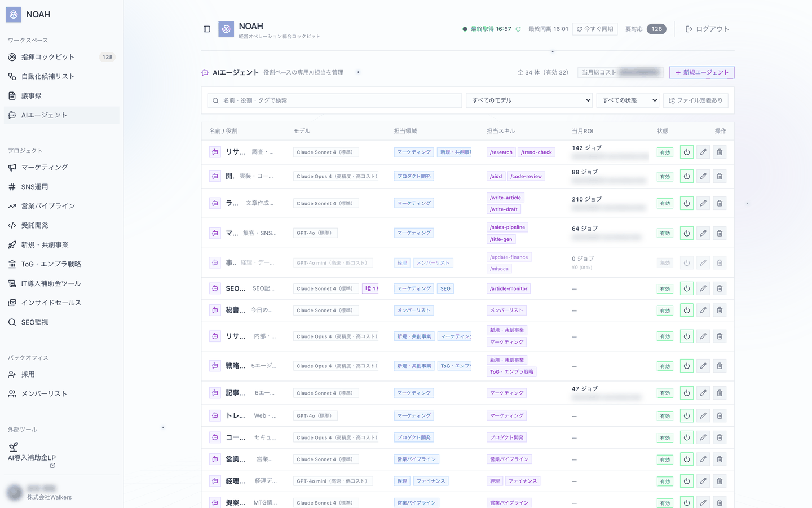Toggle power for the リサ... research agent
This screenshot has width=812, height=508.
click(x=686, y=152)
